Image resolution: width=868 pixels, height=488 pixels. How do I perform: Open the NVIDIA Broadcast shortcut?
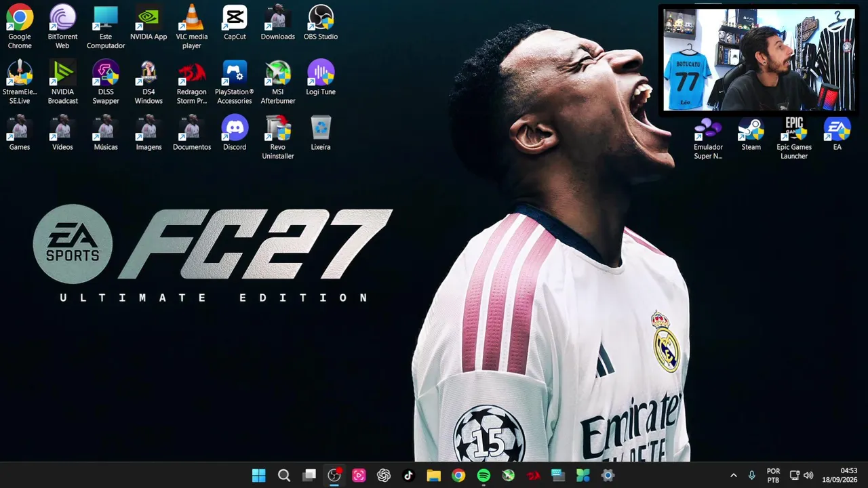62,82
